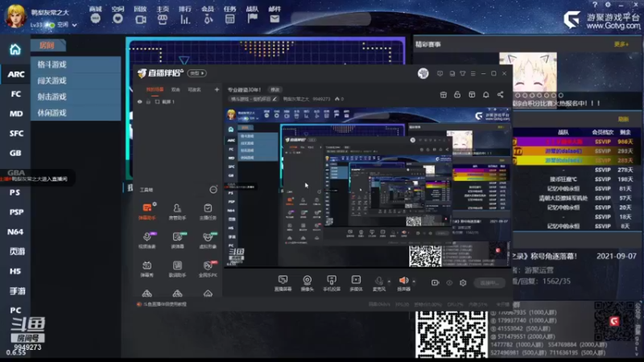644x362 pixels.
Task: Toggle preview eye icon in bottom bar
Action: tap(449, 283)
